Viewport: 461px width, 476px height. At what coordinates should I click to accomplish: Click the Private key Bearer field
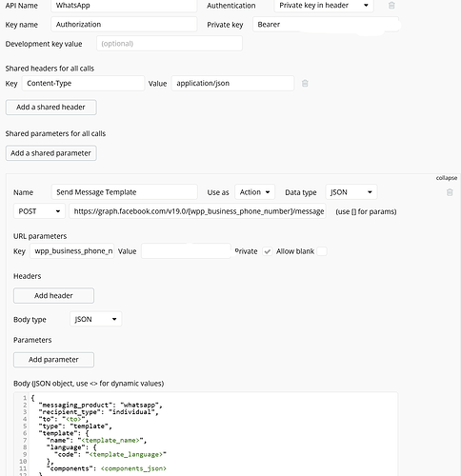click(x=326, y=25)
